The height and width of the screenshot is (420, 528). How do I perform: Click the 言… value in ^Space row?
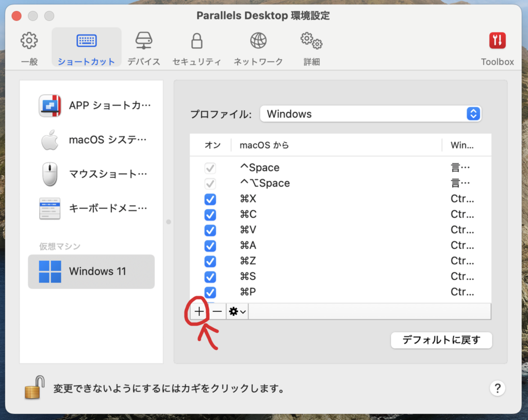pyautogui.click(x=460, y=167)
